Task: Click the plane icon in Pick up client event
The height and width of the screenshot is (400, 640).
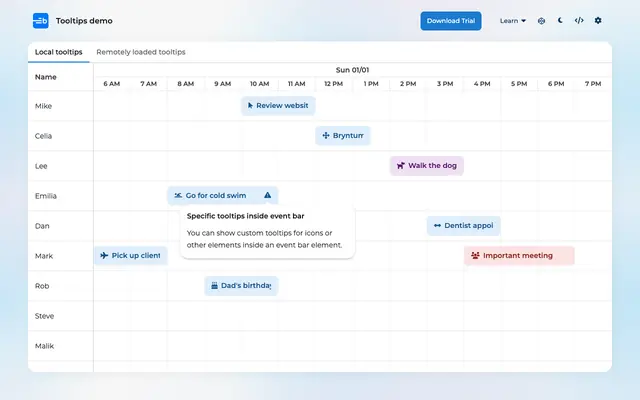Action: point(104,256)
